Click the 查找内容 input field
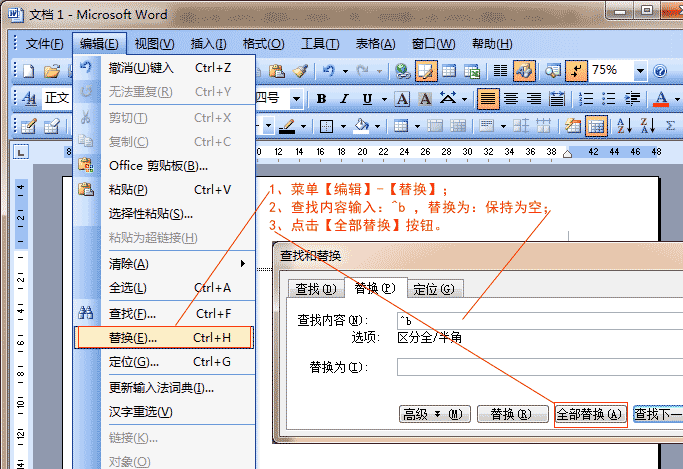The image size is (683, 469). [540, 321]
